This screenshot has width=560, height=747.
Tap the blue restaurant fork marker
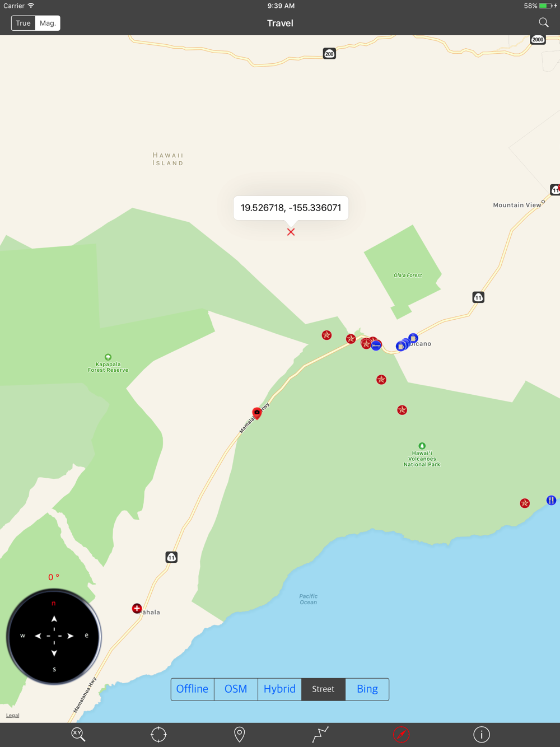tap(551, 500)
